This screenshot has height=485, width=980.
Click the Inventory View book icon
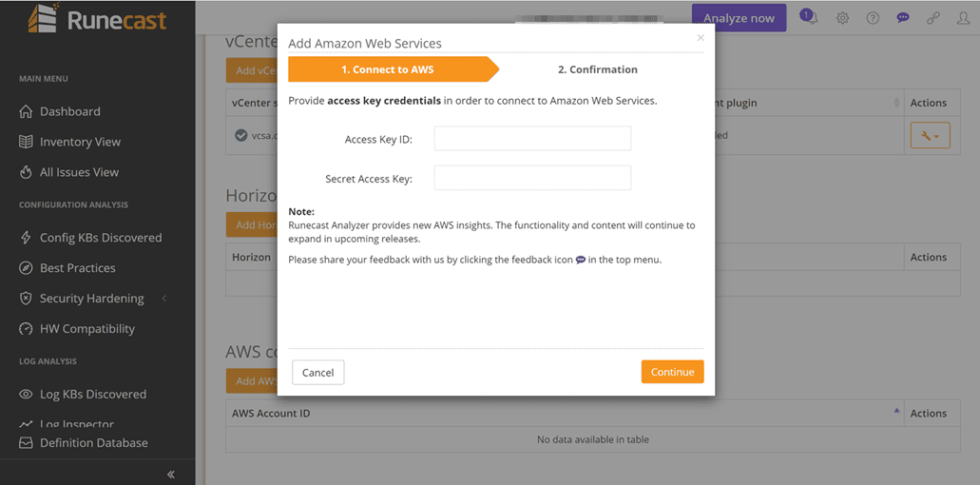(x=26, y=142)
